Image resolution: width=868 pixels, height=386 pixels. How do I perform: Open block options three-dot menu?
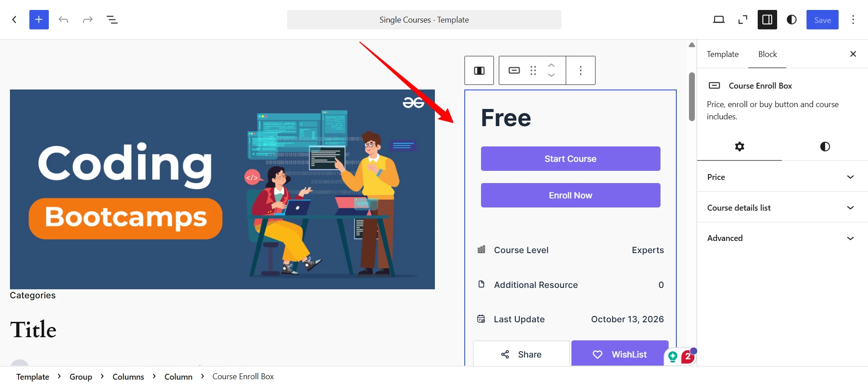click(x=581, y=71)
